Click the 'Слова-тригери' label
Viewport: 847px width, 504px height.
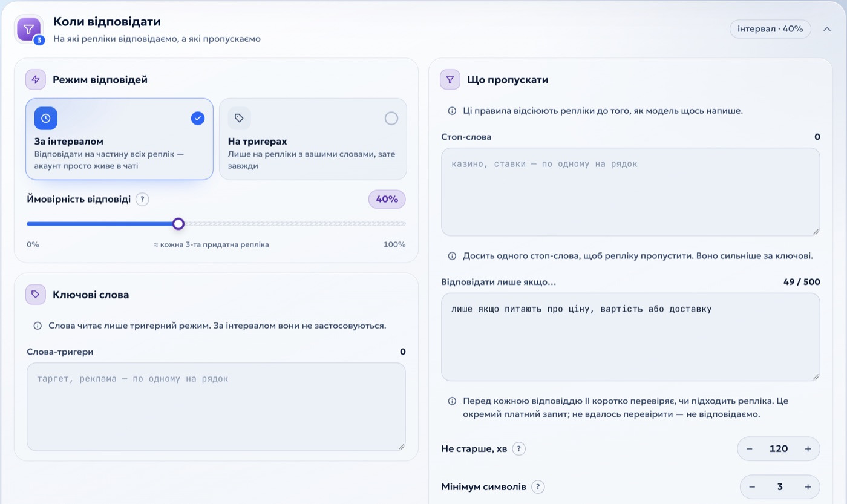pyautogui.click(x=60, y=352)
